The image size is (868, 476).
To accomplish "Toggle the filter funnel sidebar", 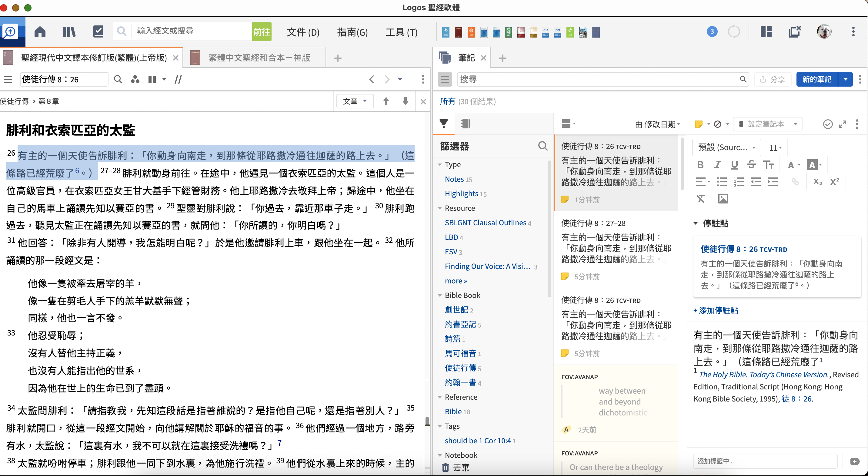I will 444,124.
